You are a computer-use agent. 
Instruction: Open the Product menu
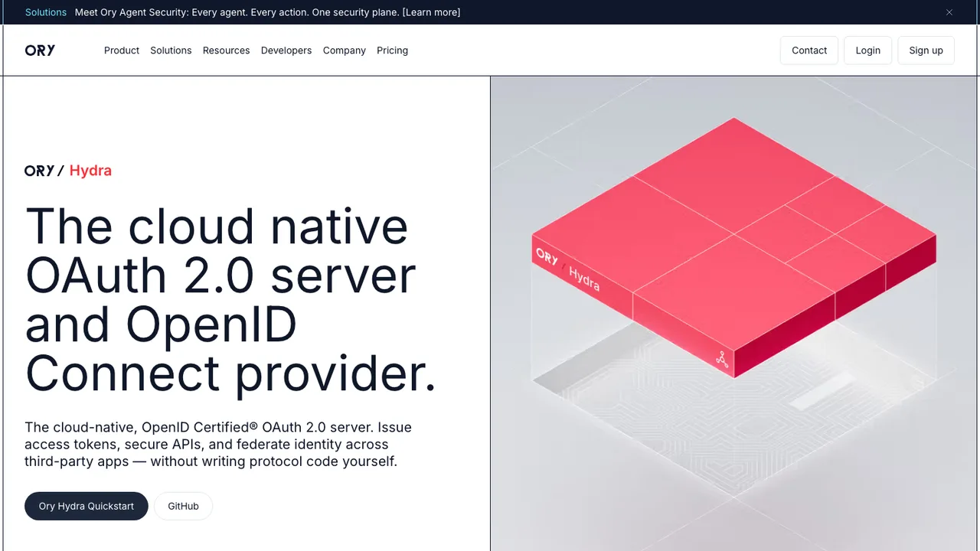tap(122, 51)
